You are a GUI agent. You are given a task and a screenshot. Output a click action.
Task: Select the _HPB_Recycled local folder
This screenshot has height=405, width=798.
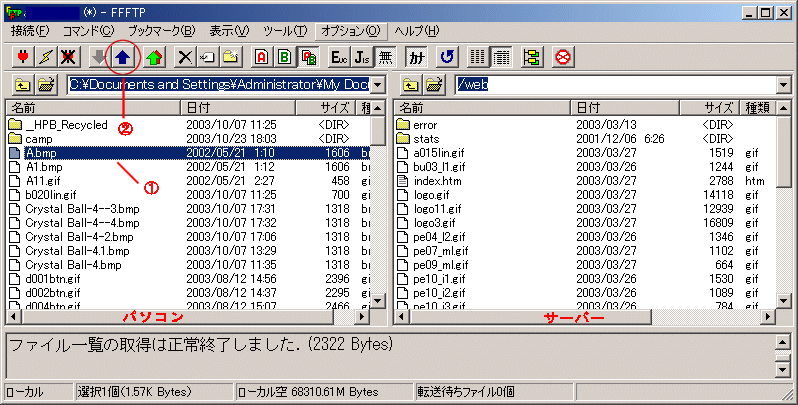(x=66, y=125)
